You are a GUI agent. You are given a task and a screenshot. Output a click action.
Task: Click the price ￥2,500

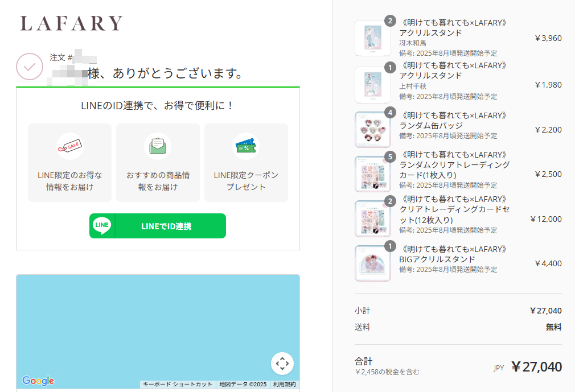click(548, 174)
